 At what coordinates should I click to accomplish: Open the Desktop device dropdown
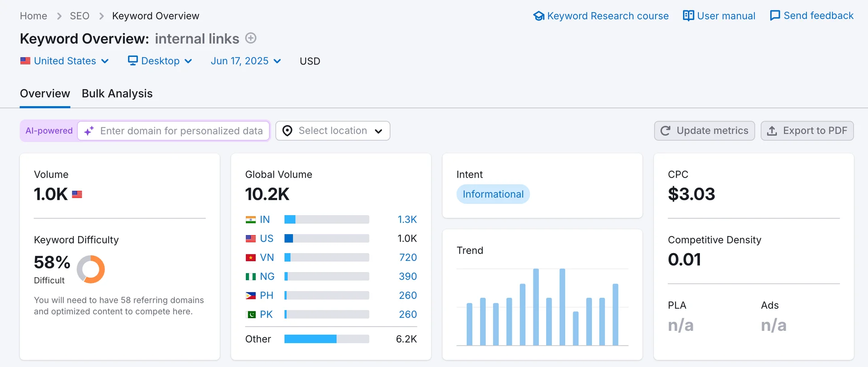point(160,61)
